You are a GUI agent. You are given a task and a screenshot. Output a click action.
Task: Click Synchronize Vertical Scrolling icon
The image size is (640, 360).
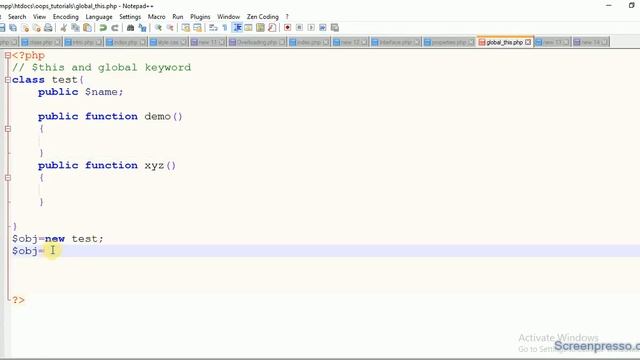click(186, 28)
